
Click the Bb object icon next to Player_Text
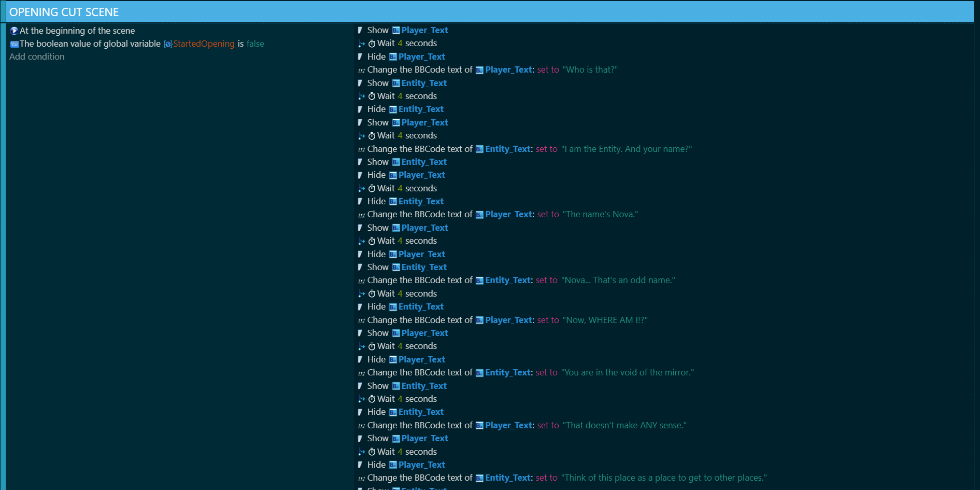click(396, 30)
